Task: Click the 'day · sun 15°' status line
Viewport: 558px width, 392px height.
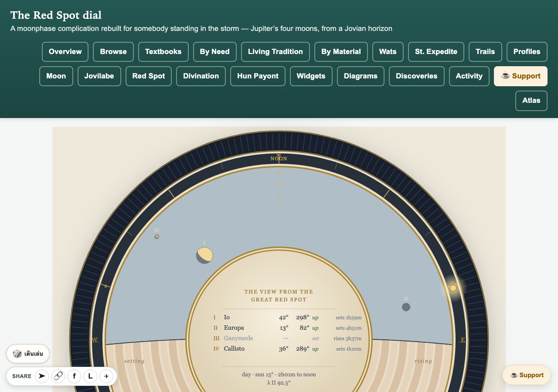Action: point(279,375)
